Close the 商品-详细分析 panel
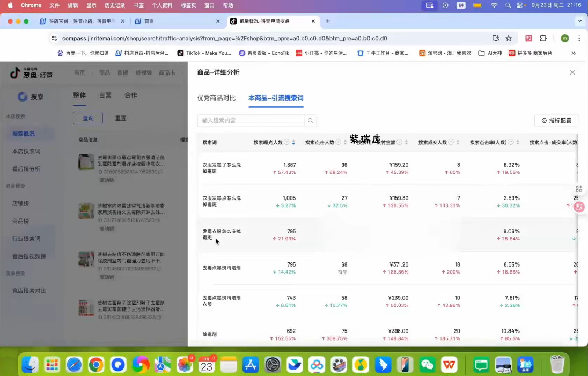588x376 pixels. click(x=572, y=72)
